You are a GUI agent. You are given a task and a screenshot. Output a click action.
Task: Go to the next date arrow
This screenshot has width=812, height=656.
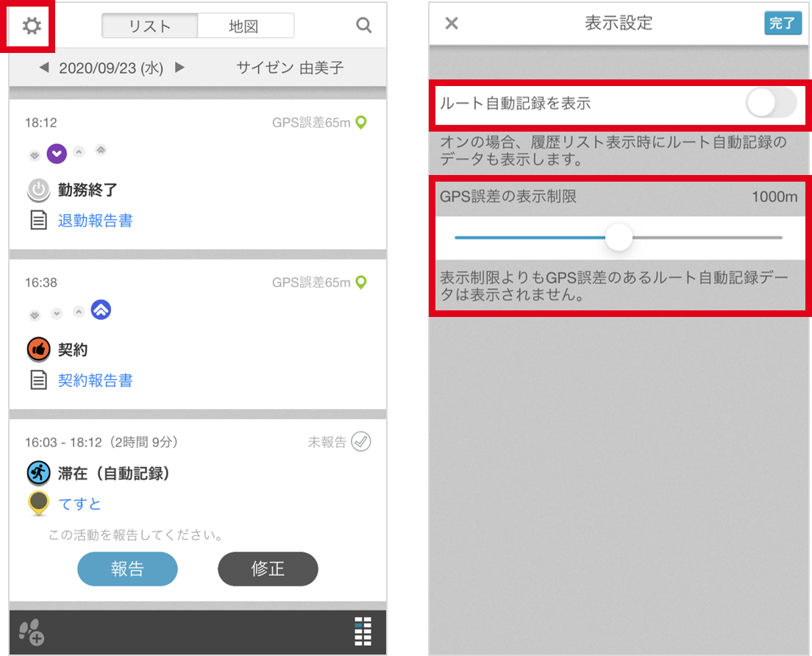[x=179, y=68]
